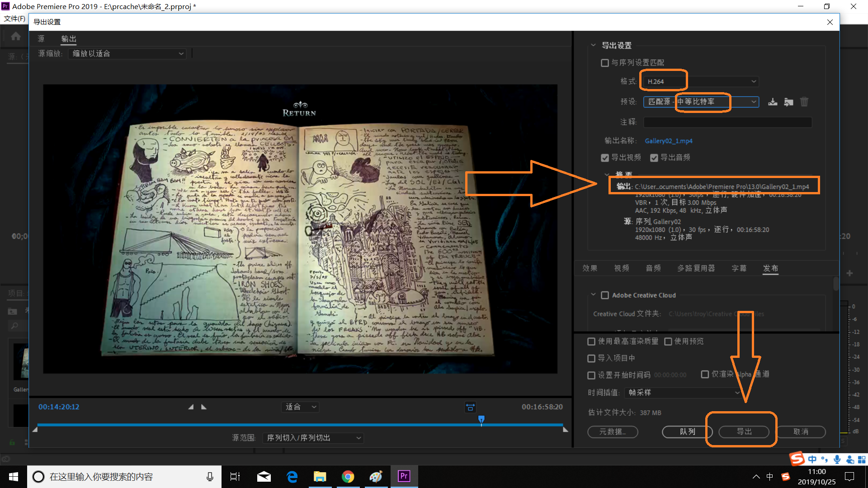
Task: Open the File menu
Action: pyautogui.click(x=14, y=19)
